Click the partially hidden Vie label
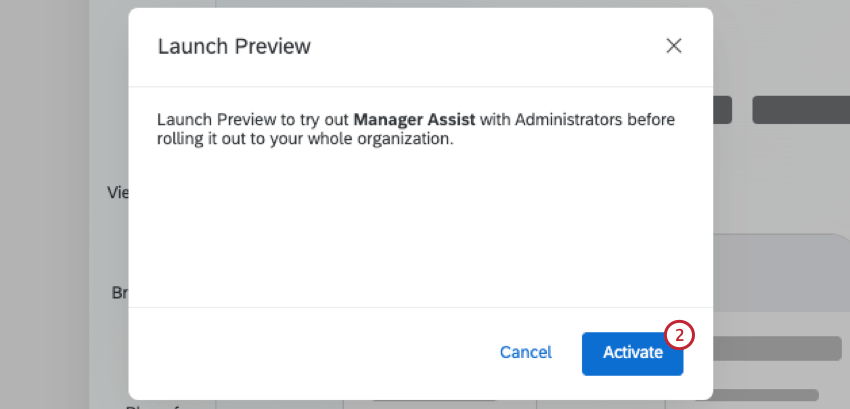This screenshot has height=409, width=850. coord(117,193)
